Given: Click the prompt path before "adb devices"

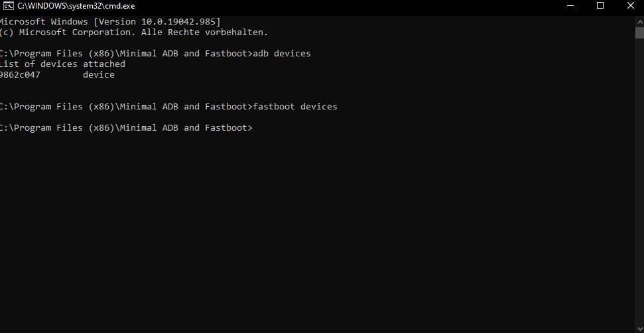Looking at the screenshot, I should click(126, 53).
